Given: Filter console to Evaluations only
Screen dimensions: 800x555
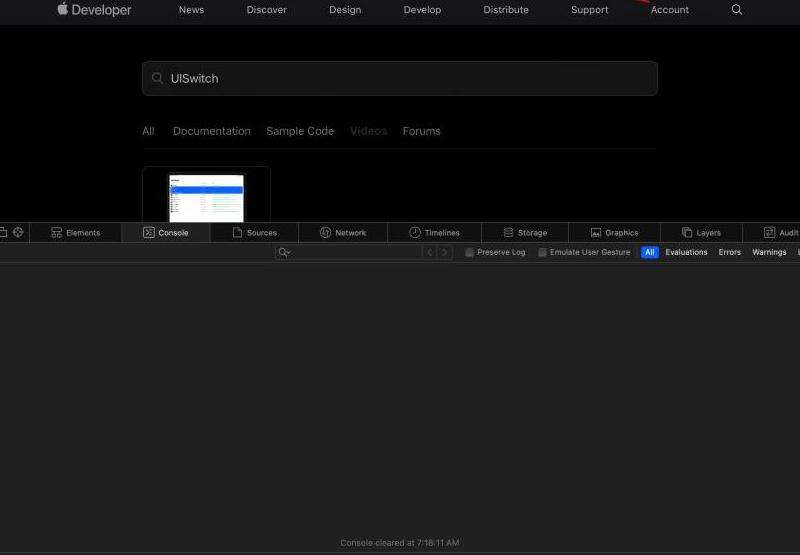Looking at the screenshot, I should 686,252.
